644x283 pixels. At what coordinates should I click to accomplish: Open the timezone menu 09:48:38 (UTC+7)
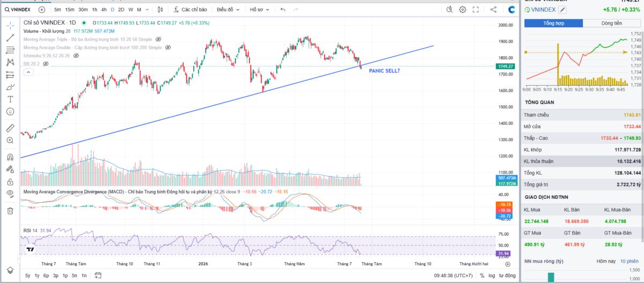click(x=454, y=275)
